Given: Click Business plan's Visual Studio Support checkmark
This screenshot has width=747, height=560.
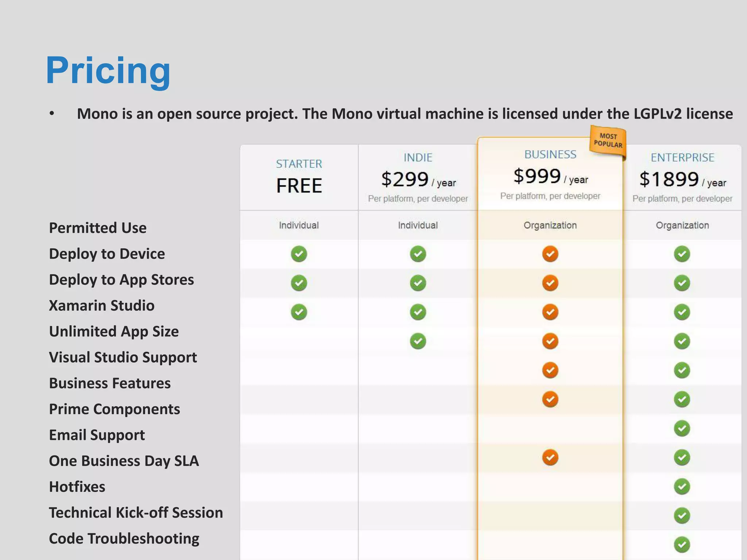Looking at the screenshot, I should [550, 370].
